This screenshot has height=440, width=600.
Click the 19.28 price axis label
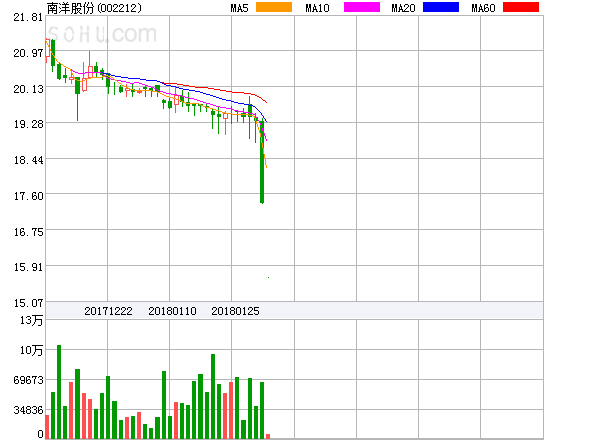click(x=28, y=124)
